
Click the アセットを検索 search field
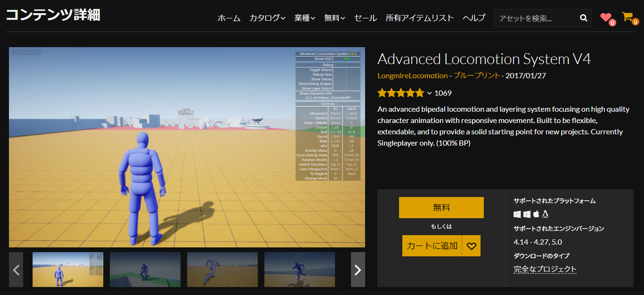pos(536,18)
